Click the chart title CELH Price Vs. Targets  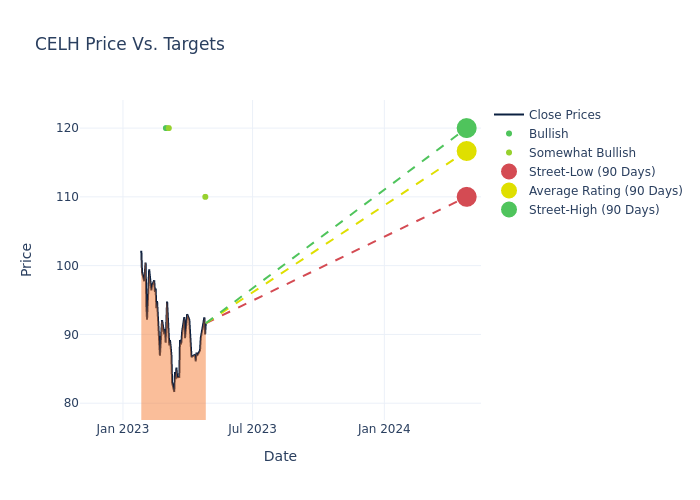(130, 45)
